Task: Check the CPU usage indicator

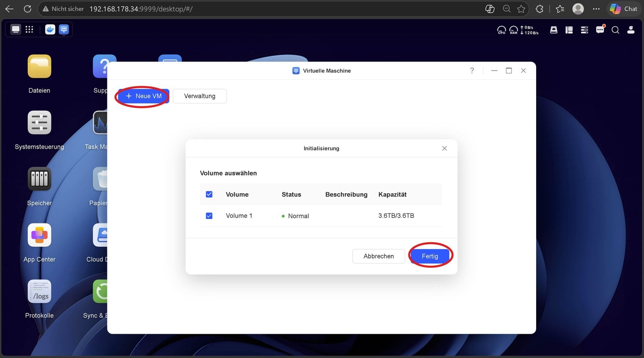Action: tap(502, 30)
